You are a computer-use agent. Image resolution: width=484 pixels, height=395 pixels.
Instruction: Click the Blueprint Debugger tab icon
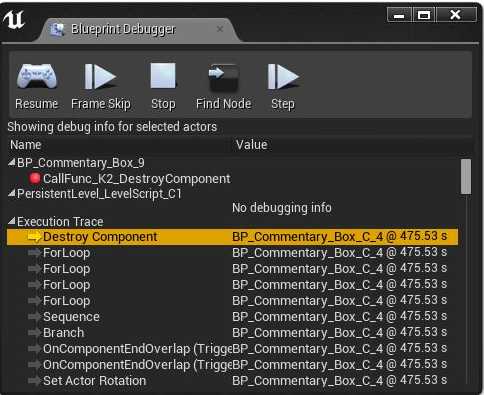(x=57, y=29)
